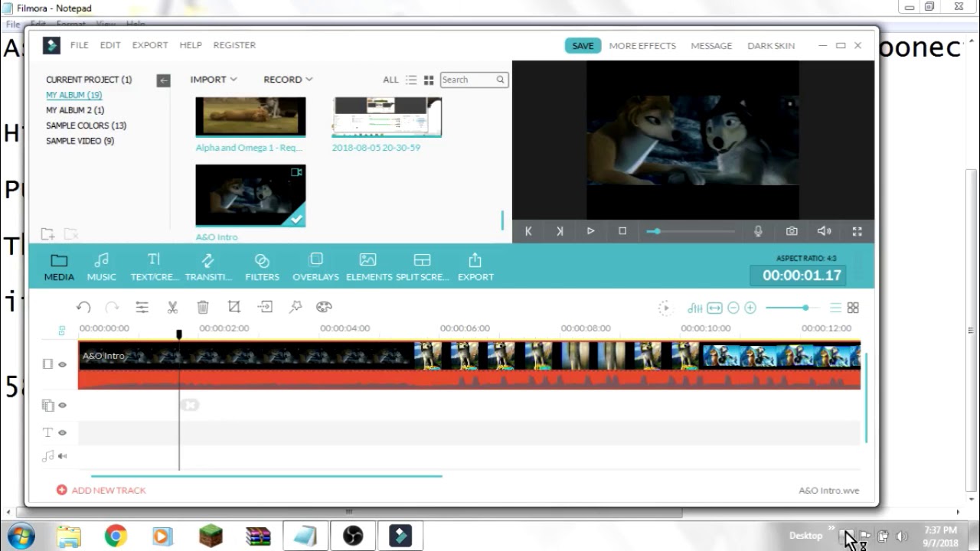Toggle overlay track visibility eye
Viewport: 980px width, 551px height.
63,405
